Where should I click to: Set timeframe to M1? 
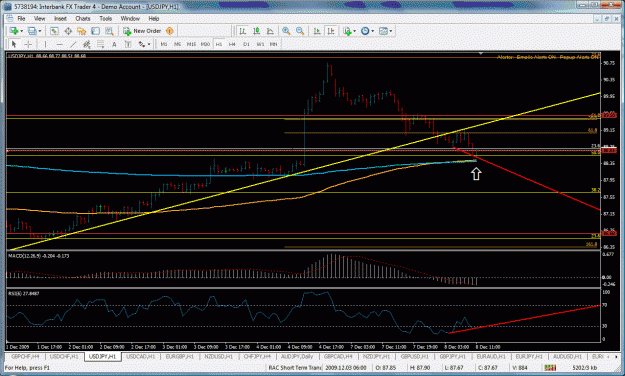click(x=164, y=44)
